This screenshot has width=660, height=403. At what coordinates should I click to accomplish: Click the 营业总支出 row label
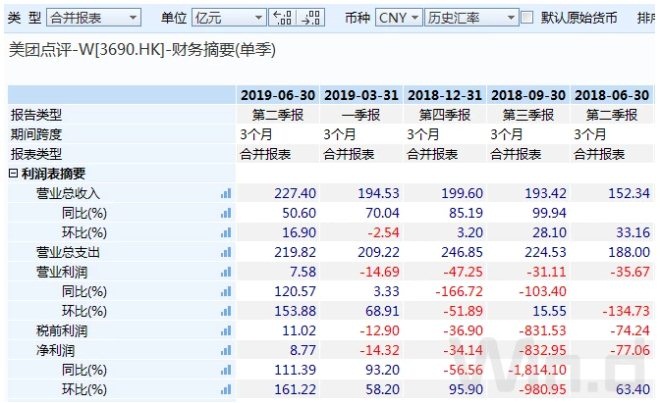pos(68,252)
